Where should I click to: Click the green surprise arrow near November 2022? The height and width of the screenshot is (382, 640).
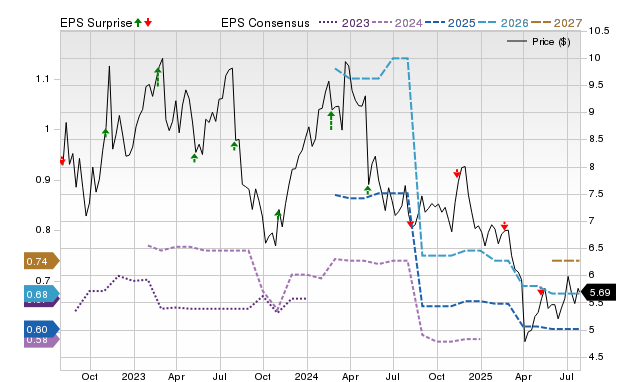pos(105,133)
